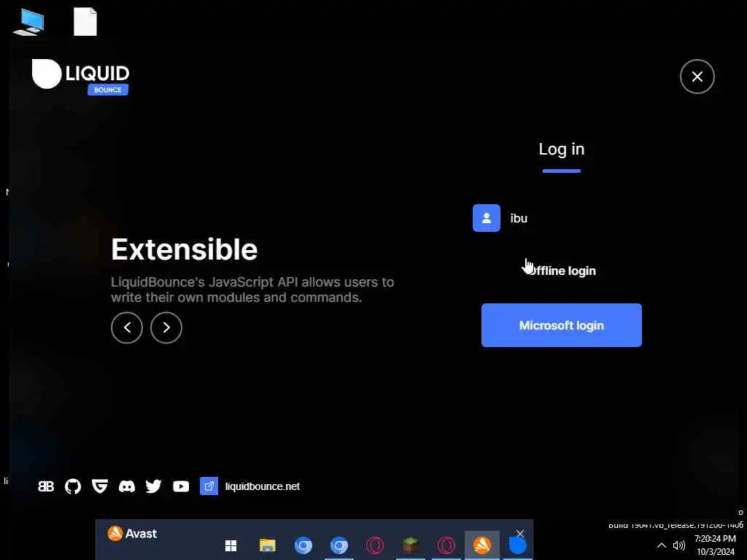Click the username field containing ibu
The image size is (747, 560).
point(561,218)
